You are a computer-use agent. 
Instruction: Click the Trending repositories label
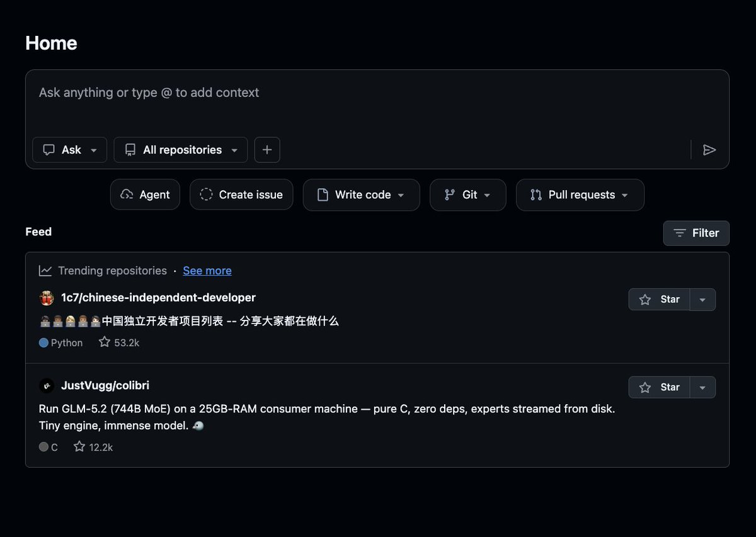pyautogui.click(x=112, y=271)
